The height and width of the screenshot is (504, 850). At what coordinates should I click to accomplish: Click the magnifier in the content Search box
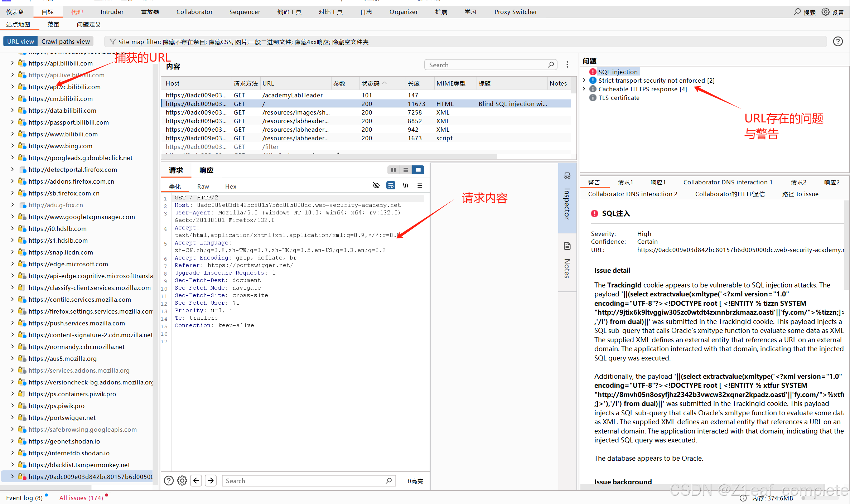(x=551, y=65)
